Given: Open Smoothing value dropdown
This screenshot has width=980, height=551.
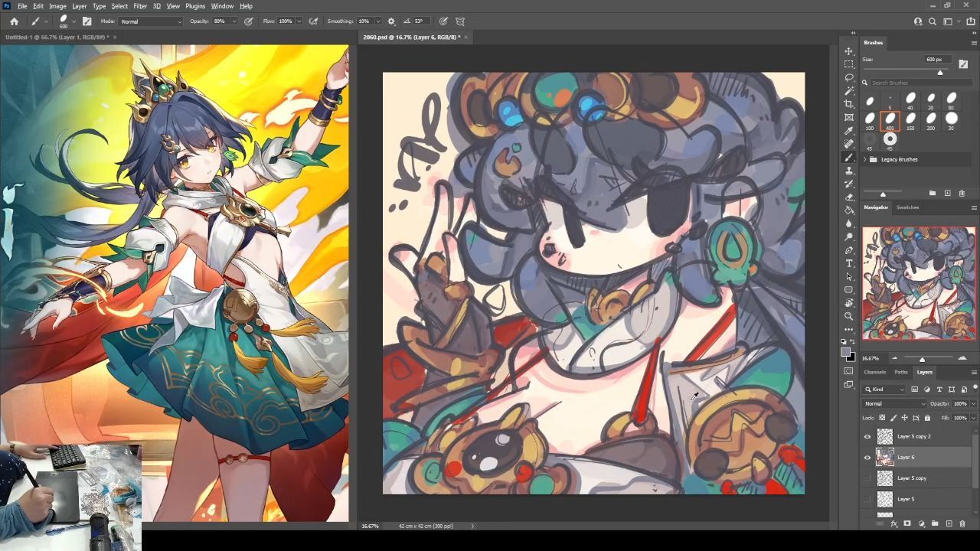Looking at the screenshot, I should [x=377, y=21].
